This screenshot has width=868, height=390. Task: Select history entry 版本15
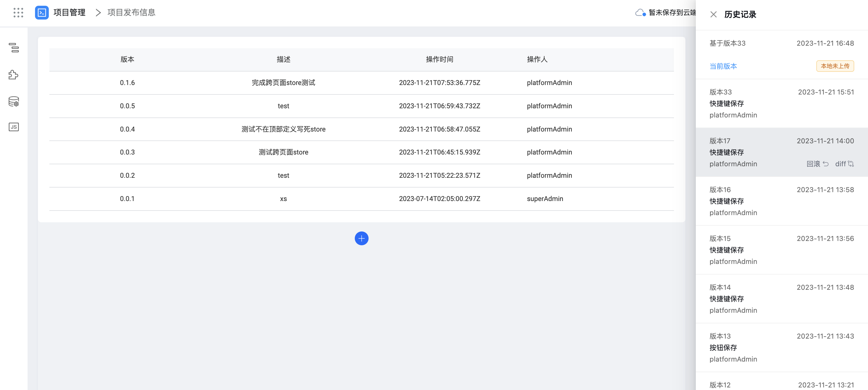[782, 250]
